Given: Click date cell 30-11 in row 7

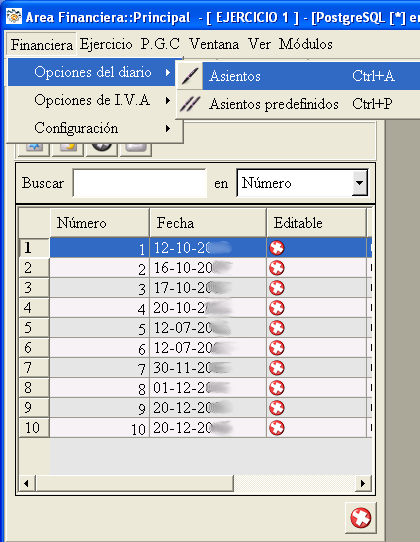Looking at the screenshot, I should (x=208, y=368).
